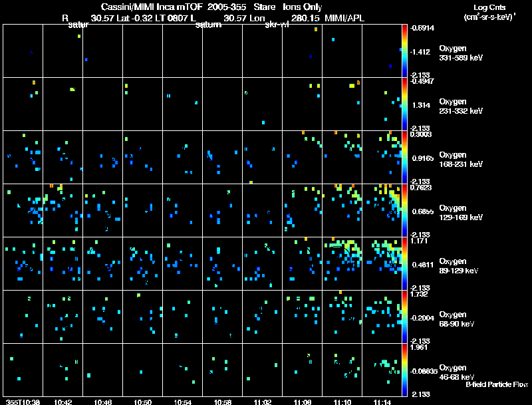Click the 'Oxygen 68-90 keV' row label
Viewport: 532px width, 405px height.
(457, 319)
